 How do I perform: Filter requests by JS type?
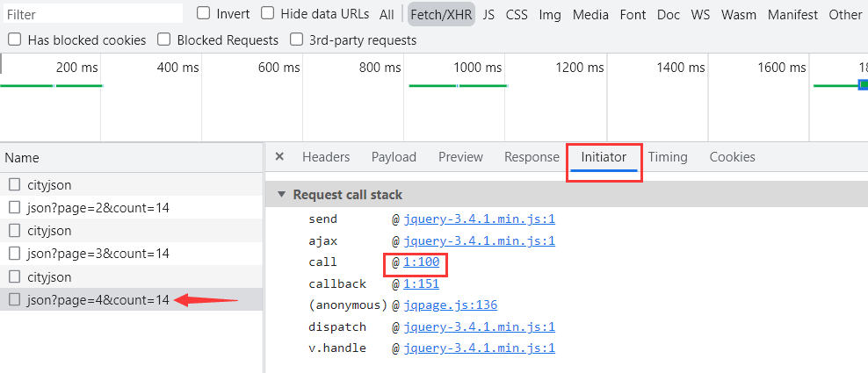(488, 14)
